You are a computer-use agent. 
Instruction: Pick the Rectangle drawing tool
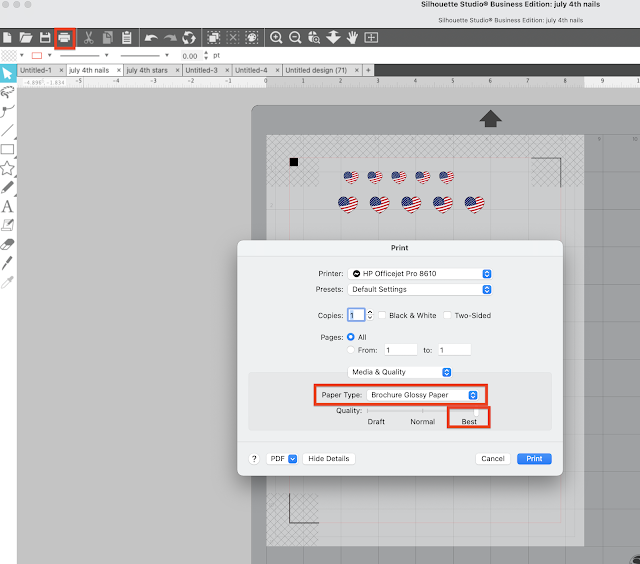click(x=7, y=149)
